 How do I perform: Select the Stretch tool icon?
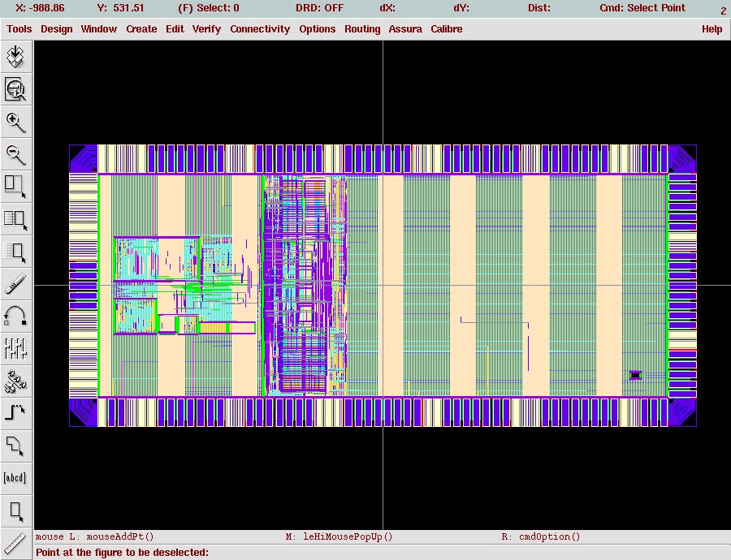pos(16,186)
